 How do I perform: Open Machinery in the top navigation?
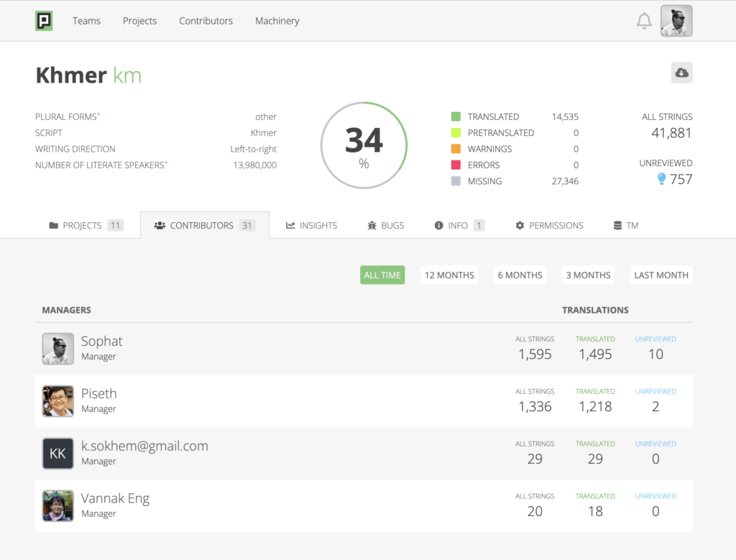coord(277,21)
